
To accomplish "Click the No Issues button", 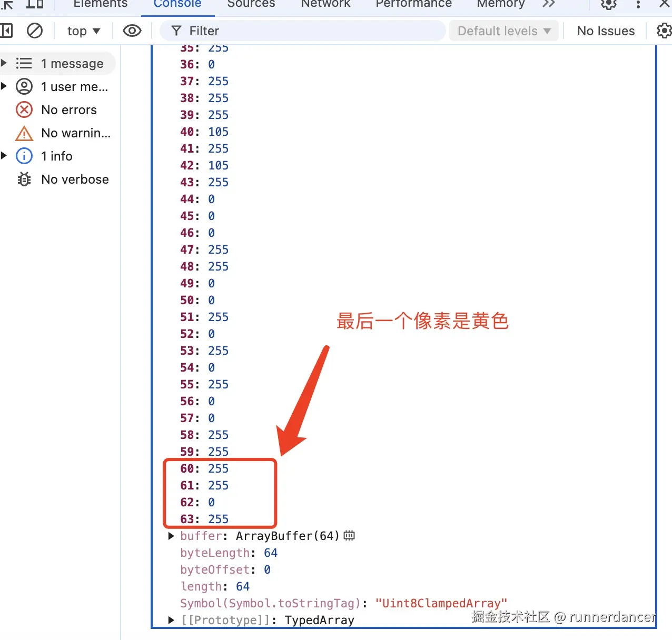I will click(606, 31).
